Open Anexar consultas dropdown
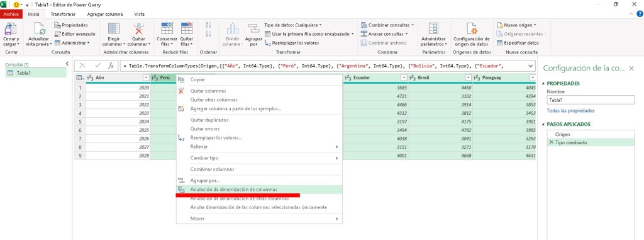The height and width of the screenshot is (240, 644). pyautogui.click(x=384, y=34)
